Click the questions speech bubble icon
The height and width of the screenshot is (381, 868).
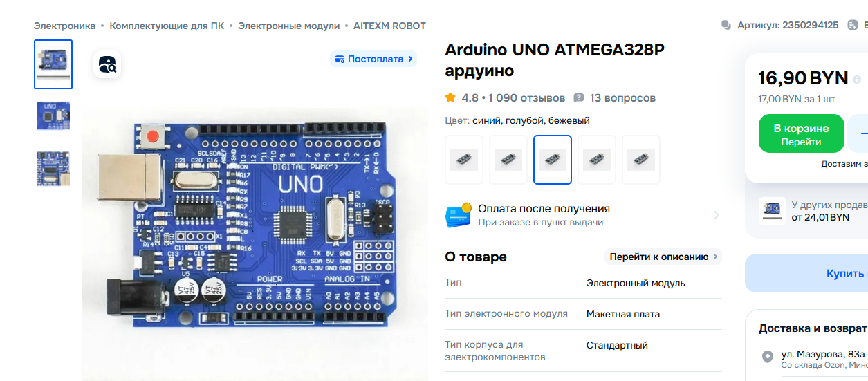[x=579, y=98]
